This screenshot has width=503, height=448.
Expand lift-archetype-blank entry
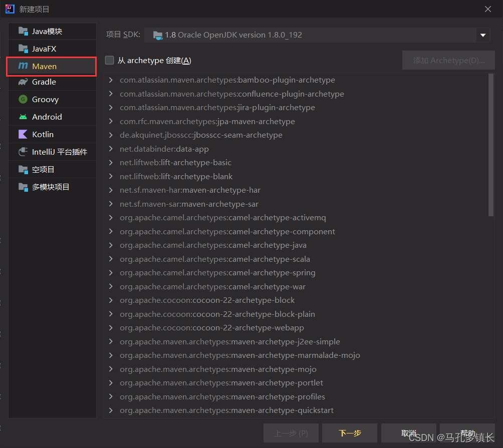(x=111, y=176)
